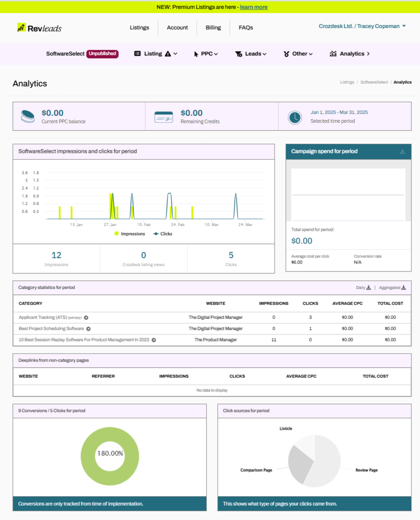Click the 3 clicks cell in Applicant Tracking row

tap(310, 317)
